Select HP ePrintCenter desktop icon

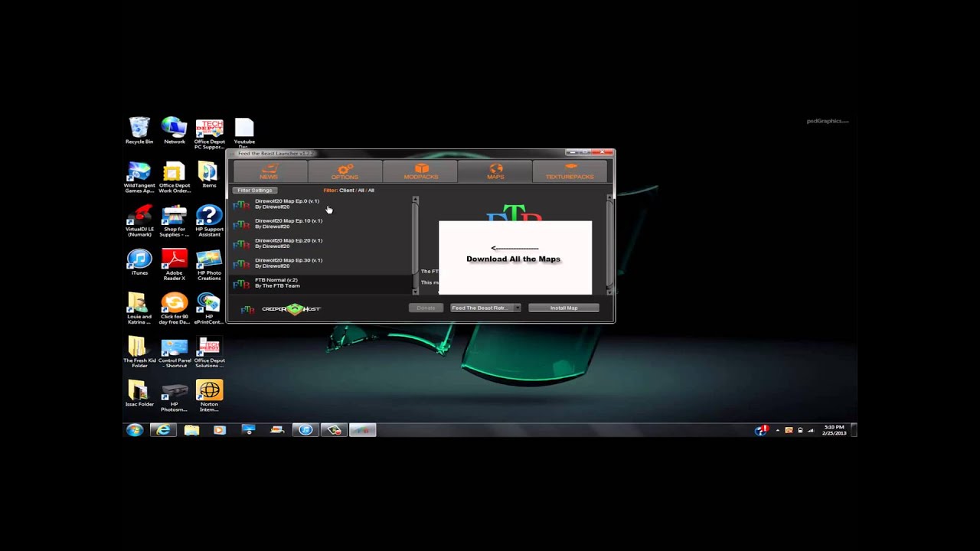209,308
